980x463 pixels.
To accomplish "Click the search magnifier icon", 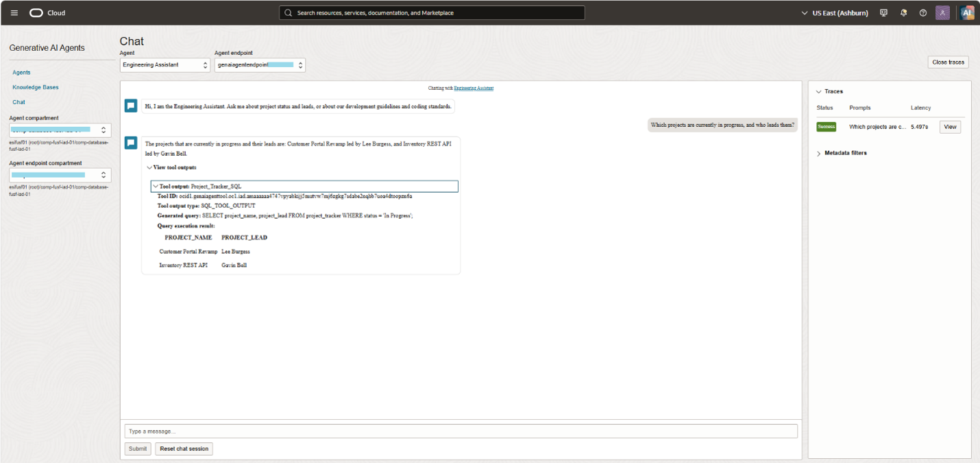I will [289, 12].
